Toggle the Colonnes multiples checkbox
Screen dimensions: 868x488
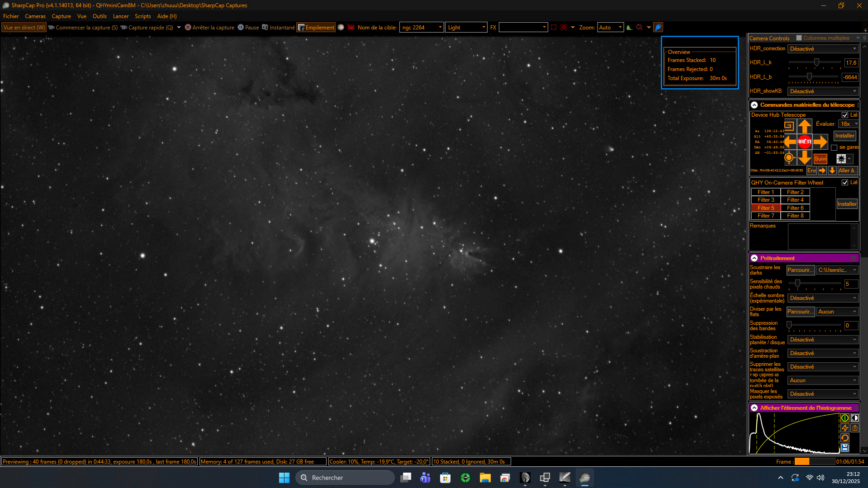tap(799, 38)
